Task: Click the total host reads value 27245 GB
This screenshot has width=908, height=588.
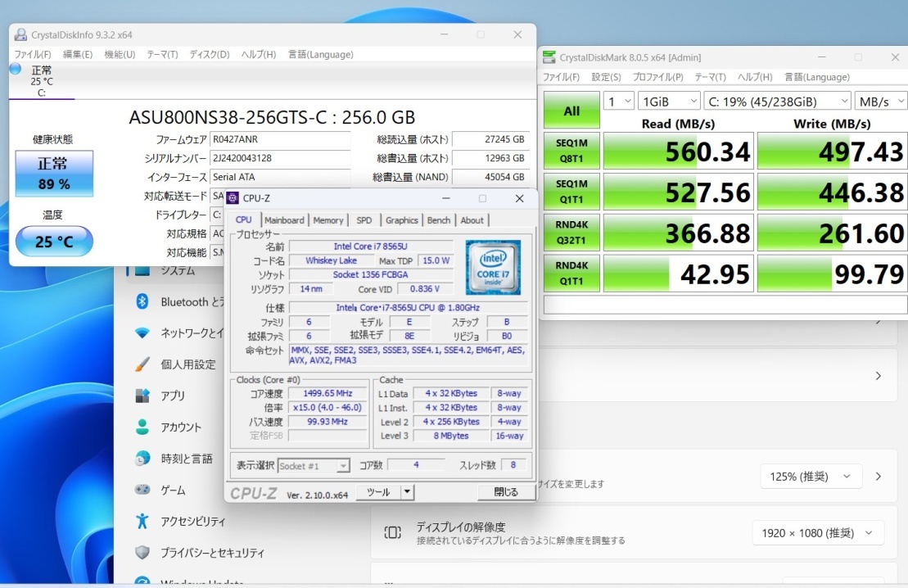Action: [x=490, y=139]
